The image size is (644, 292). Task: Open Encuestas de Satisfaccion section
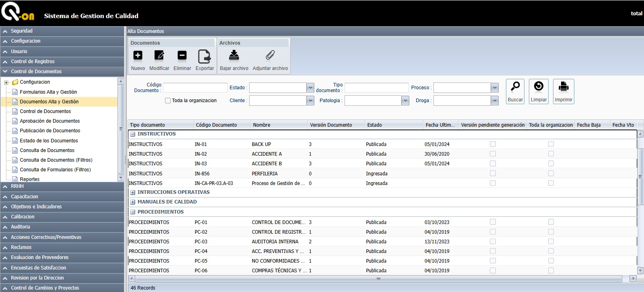pyautogui.click(x=62, y=268)
